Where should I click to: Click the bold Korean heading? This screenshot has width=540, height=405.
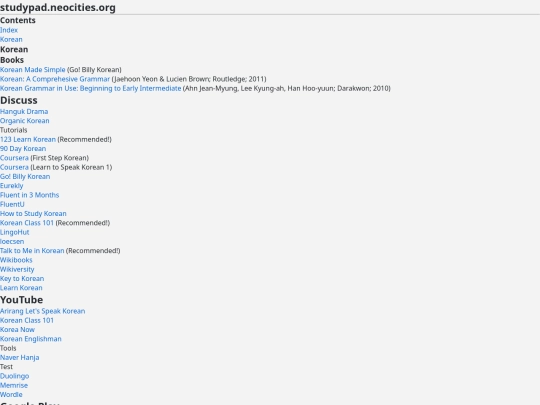click(x=14, y=50)
